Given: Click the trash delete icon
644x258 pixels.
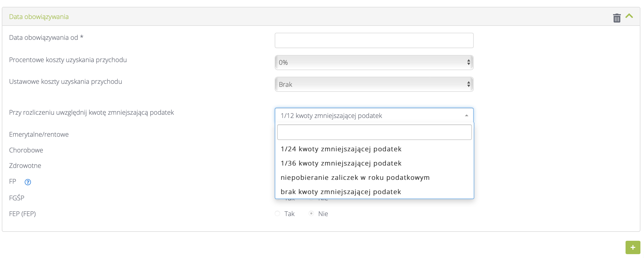Looking at the screenshot, I should [x=617, y=18].
